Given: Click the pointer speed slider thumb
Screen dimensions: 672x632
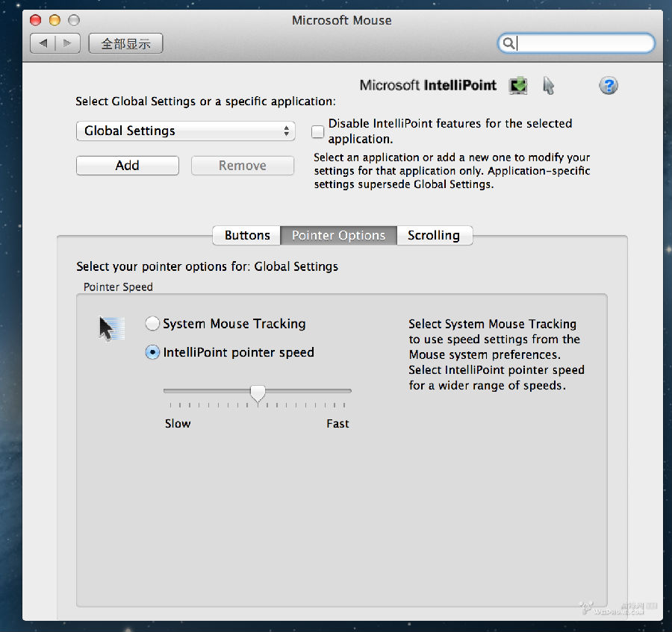Looking at the screenshot, I should (258, 393).
